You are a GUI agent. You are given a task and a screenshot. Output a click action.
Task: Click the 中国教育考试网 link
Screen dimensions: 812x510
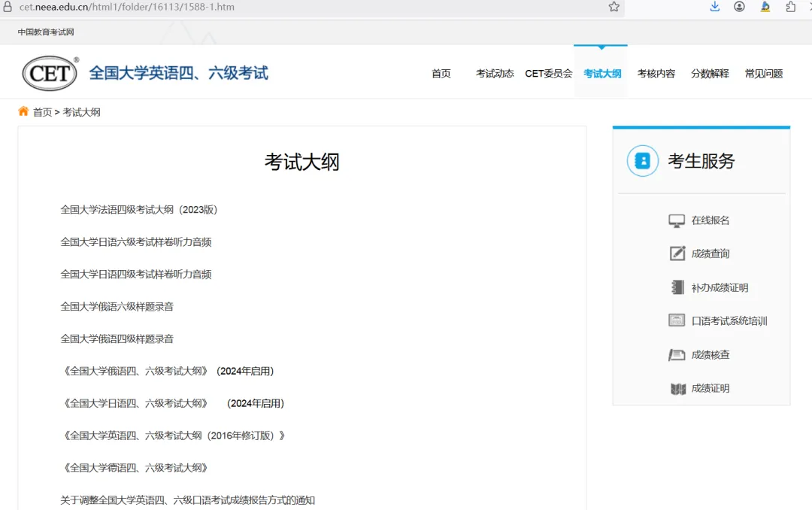46,32
